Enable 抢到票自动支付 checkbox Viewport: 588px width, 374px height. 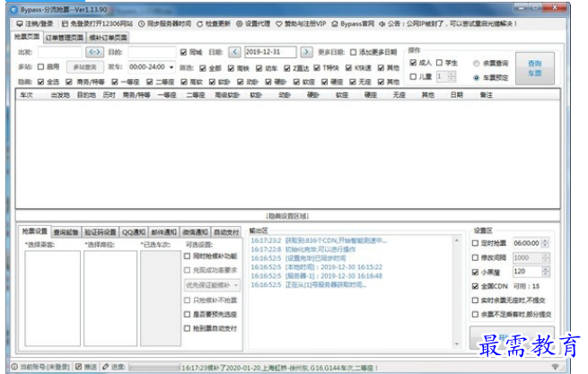(187, 328)
